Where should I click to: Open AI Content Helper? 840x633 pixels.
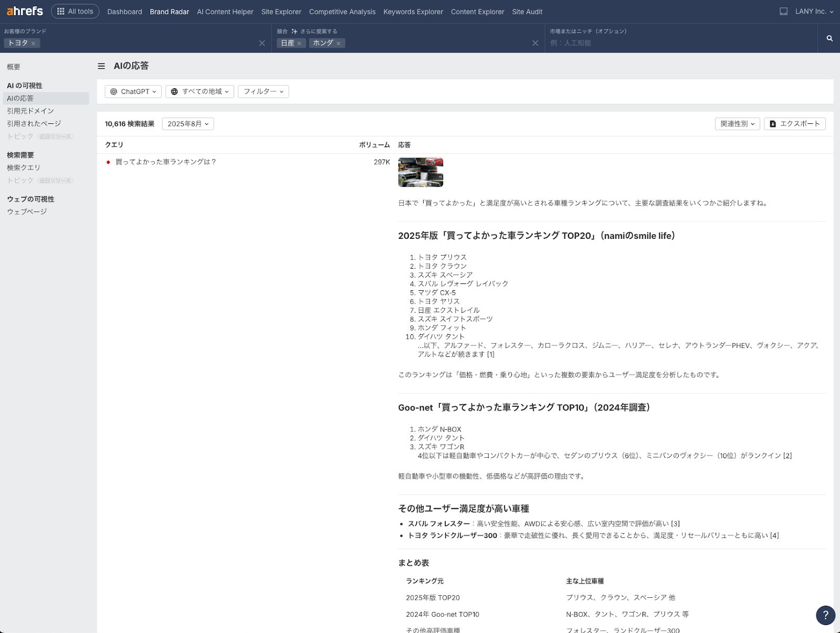[225, 12]
